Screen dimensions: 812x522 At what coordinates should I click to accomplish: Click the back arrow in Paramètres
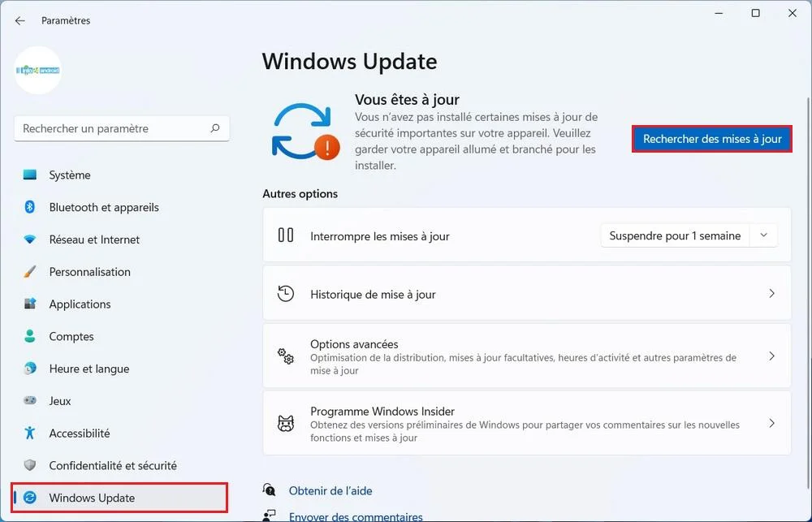(x=19, y=21)
